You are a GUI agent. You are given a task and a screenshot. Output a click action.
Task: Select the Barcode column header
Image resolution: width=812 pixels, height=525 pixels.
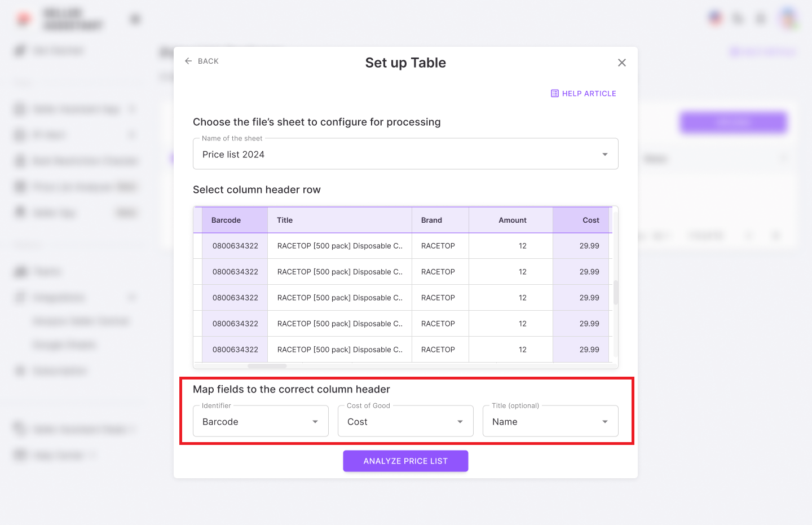(x=226, y=220)
